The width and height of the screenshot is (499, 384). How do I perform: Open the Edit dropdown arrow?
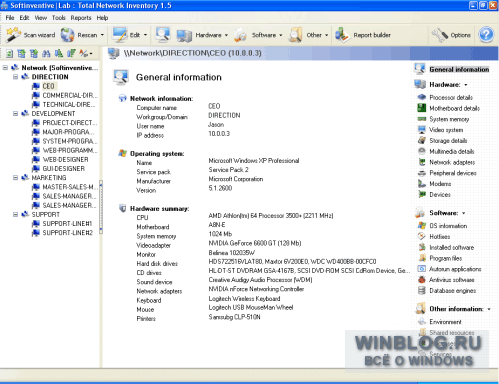tap(145, 35)
